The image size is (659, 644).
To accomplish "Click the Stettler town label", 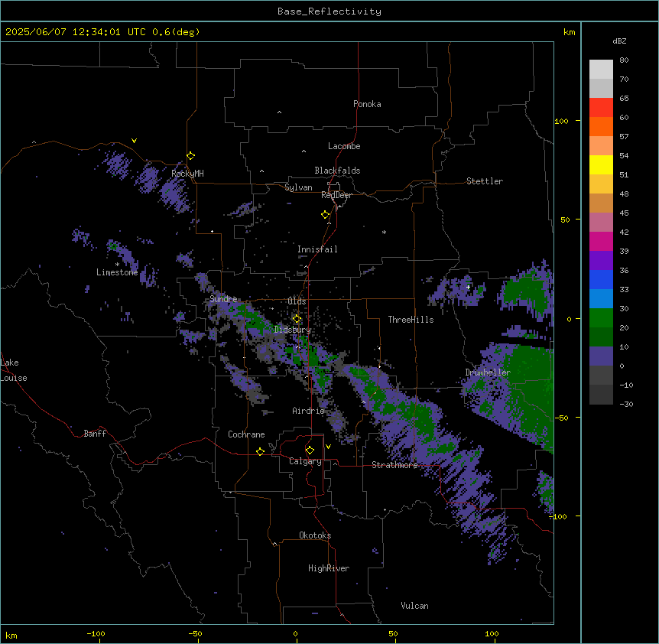I will click(x=485, y=181).
